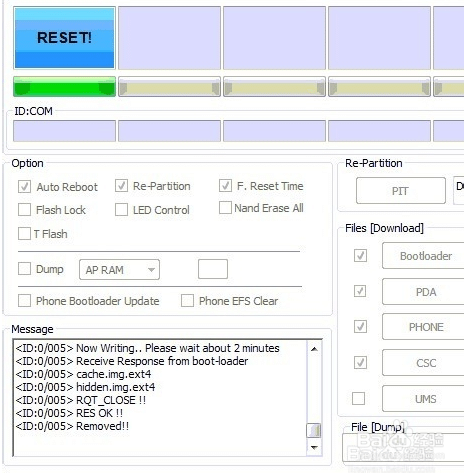Screen dimensions: 474x473
Task: Toggle the Auto Reboot checkbox
Action: pos(24,187)
